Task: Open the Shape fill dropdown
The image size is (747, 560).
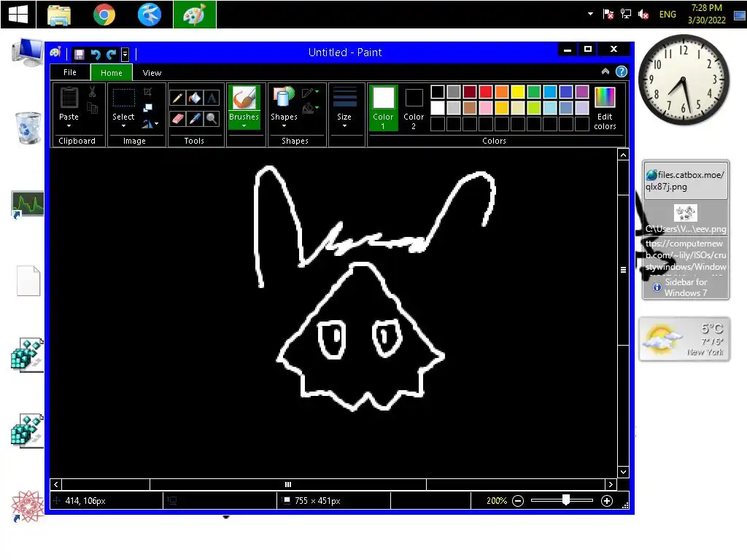Action: [x=310, y=108]
